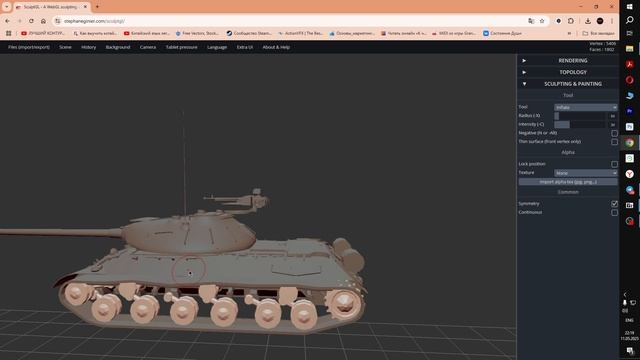Screen dimensions: 640x360
Task: Click the Faces count text
Action: coord(602,49)
